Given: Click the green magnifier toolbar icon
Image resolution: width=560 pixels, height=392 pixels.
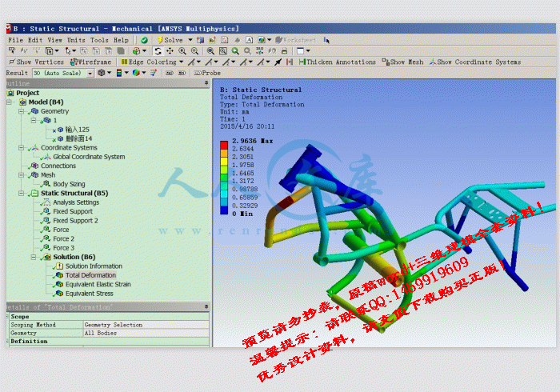Looking at the screenshot, I should [235, 51].
